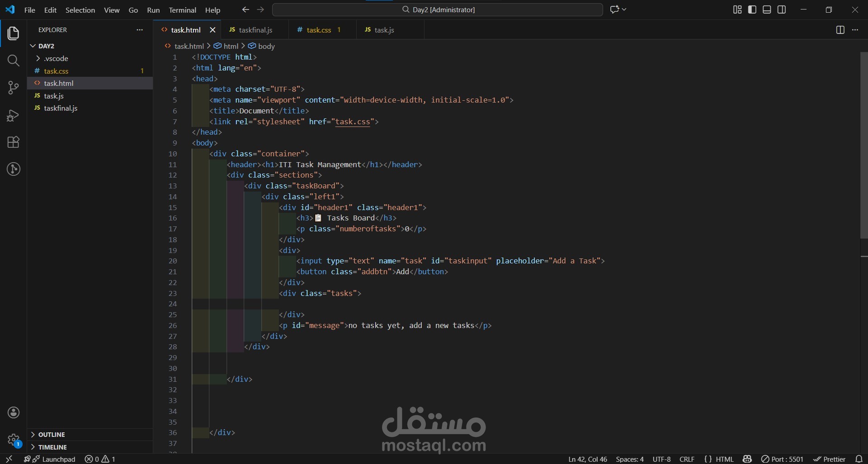Open taskfinal.js in the Explorer tree

pyautogui.click(x=90, y=108)
